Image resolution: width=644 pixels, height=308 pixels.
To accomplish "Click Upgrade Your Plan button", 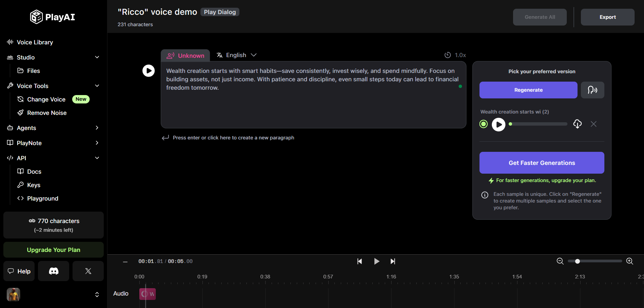I will click(x=53, y=250).
